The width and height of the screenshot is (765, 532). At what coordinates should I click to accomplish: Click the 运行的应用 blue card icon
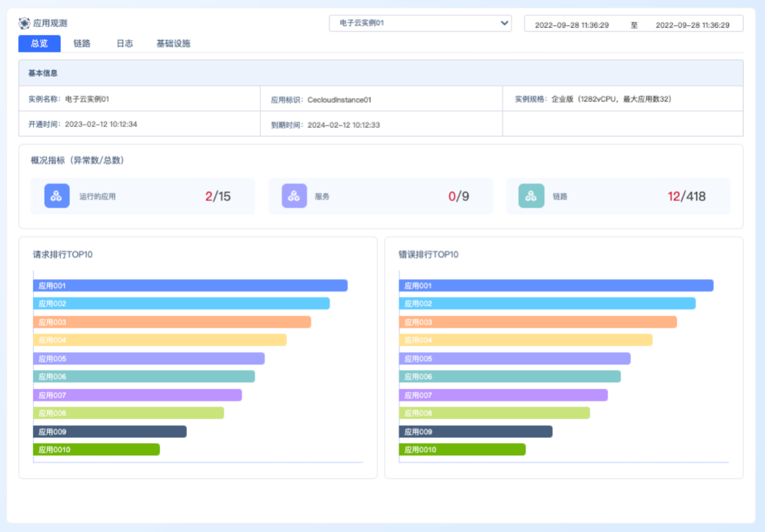(57, 196)
